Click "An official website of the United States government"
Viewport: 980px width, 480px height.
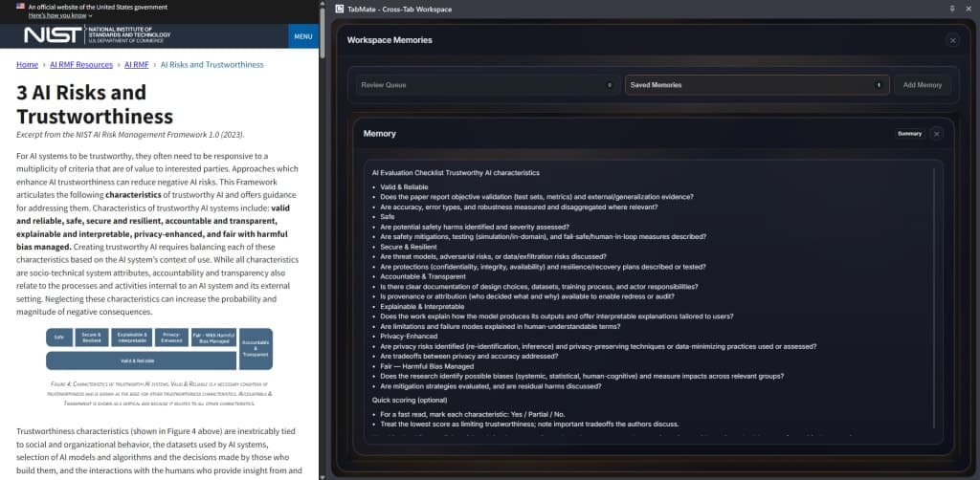coord(98,7)
